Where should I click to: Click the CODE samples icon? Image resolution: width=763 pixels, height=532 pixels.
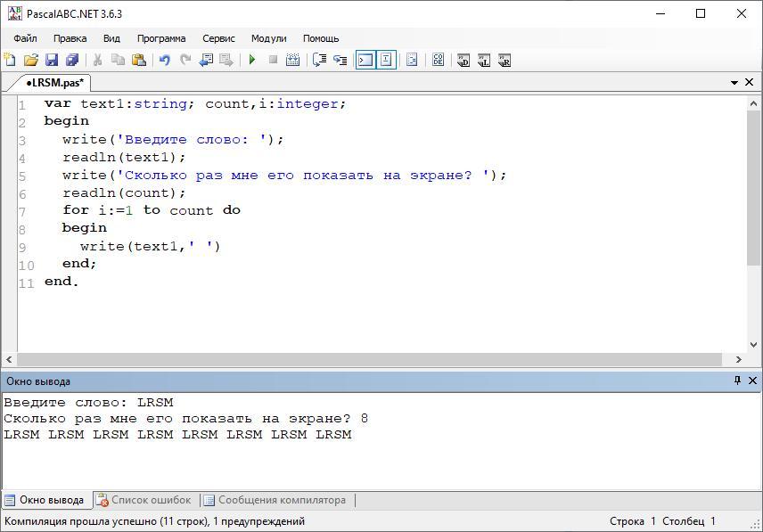[x=438, y=60]
